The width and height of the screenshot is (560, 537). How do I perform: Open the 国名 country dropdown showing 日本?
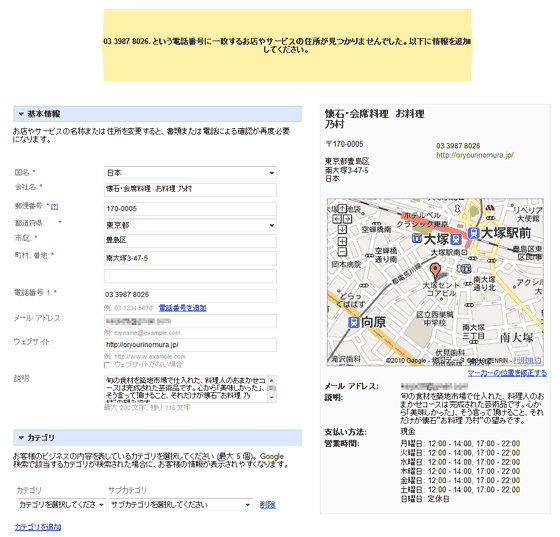(x=190, y=173)
